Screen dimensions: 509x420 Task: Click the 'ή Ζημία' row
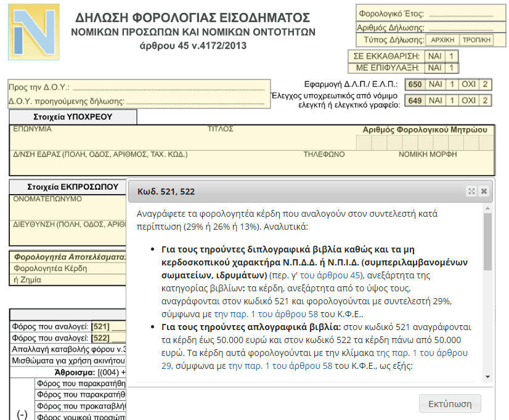pos(68,280)
